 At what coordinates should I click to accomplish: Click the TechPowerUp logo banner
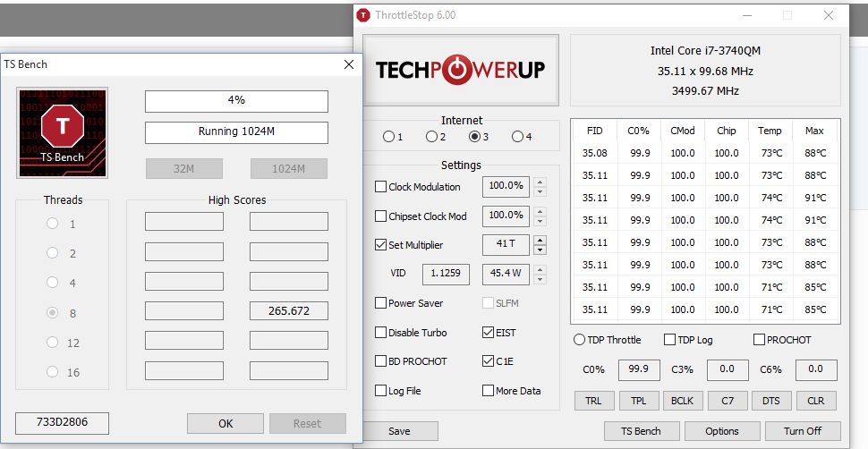[x=461, y=70]
